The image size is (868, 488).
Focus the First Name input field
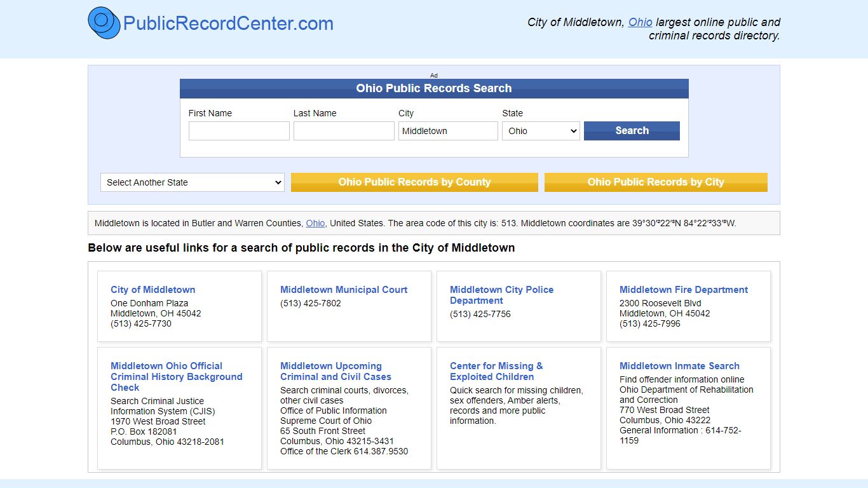point(239,131)
